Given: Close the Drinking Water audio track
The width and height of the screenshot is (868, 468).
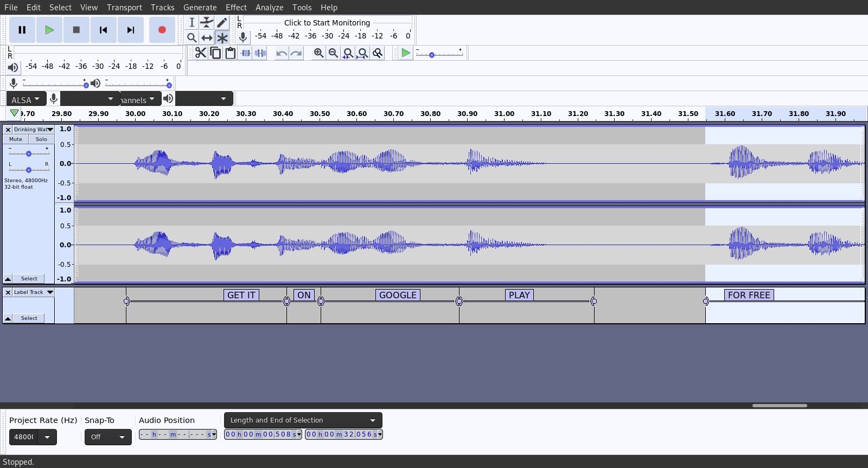Looking at the screenshot, I should pyautogui.click(x=8, y=130).
